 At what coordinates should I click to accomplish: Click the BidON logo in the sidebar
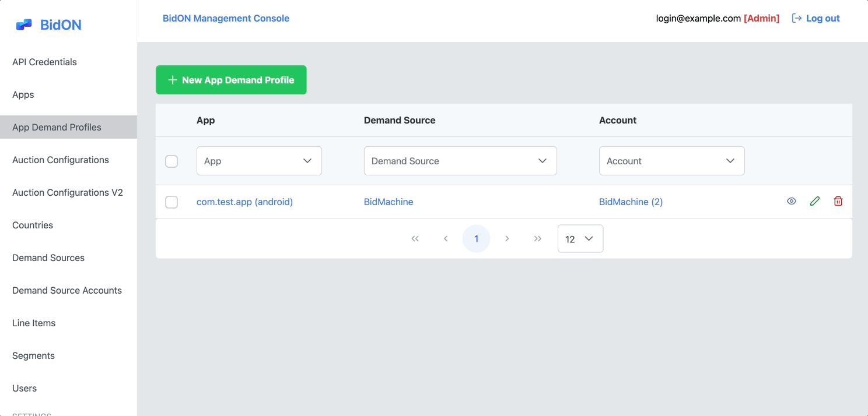47,24
